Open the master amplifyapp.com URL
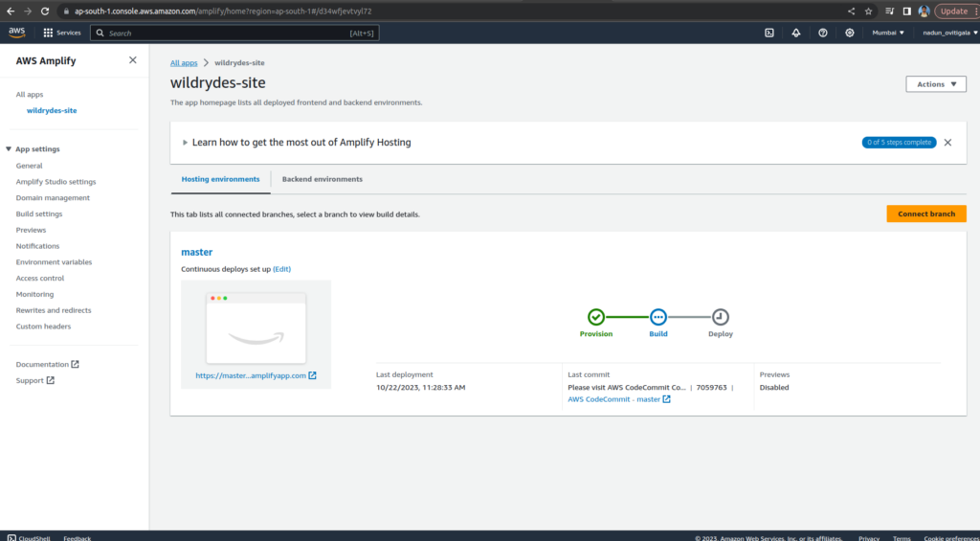Screen dimensions: 980x541 tap(256, 376)
